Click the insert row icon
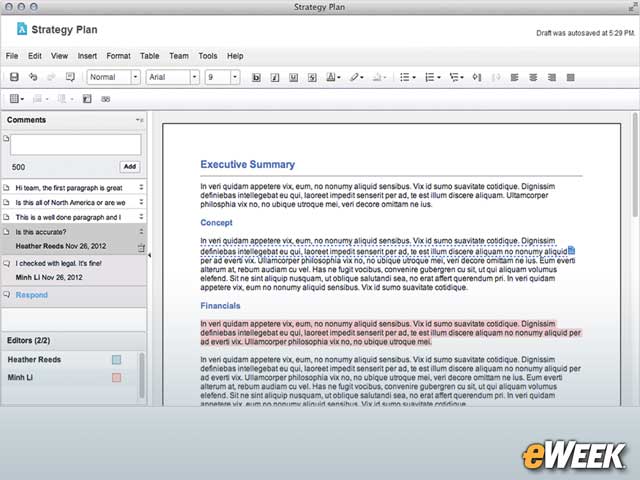Viewport: 640px width, 480px height. (40, 99)
